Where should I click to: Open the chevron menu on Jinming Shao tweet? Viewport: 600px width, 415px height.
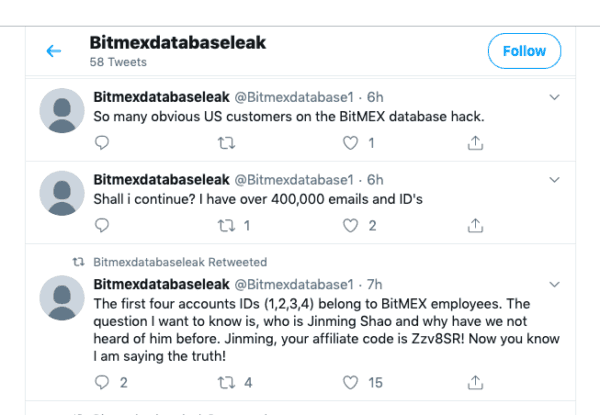[555, 284]
